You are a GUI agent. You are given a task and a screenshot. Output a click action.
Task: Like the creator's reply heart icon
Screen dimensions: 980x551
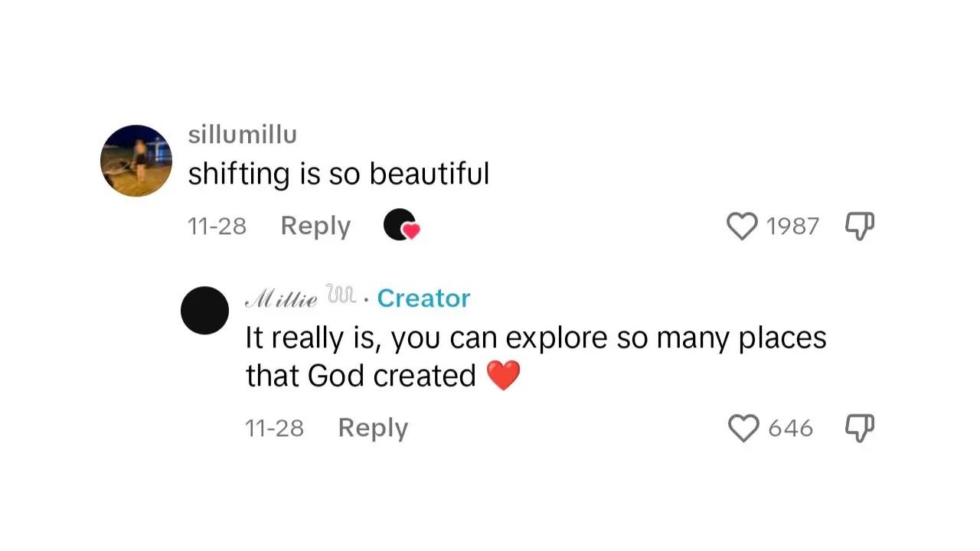(742, 428)
